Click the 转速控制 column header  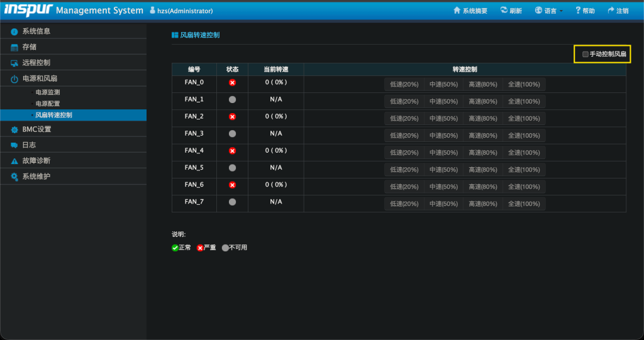coord(465,69)
